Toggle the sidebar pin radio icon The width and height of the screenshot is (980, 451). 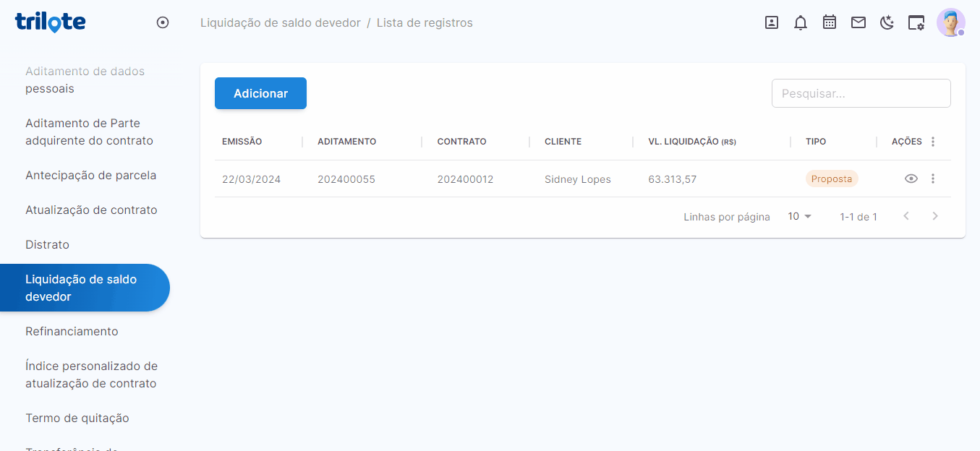tap(163, 22)
